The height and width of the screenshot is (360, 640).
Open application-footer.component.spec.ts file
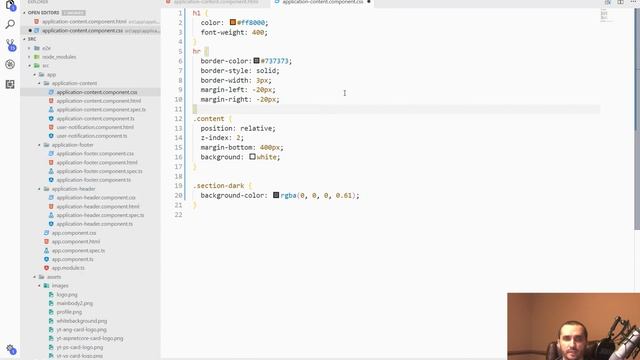point(99,171)
